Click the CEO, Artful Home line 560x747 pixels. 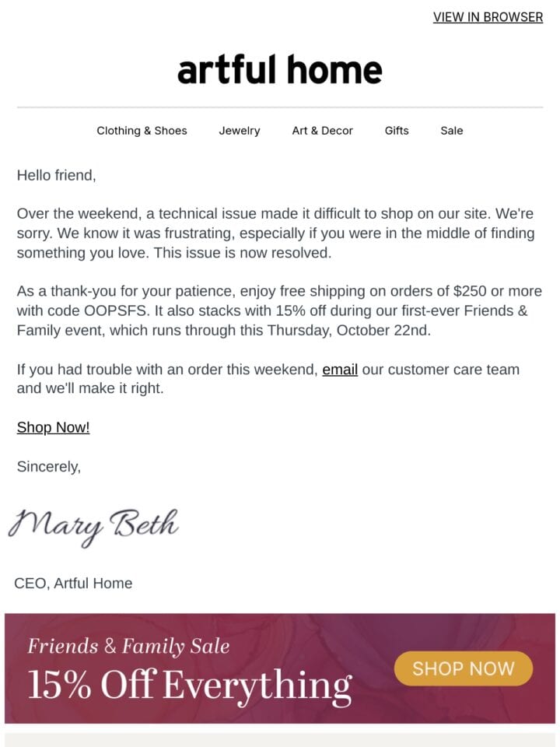pyautogui.click(x=73, y=583)
